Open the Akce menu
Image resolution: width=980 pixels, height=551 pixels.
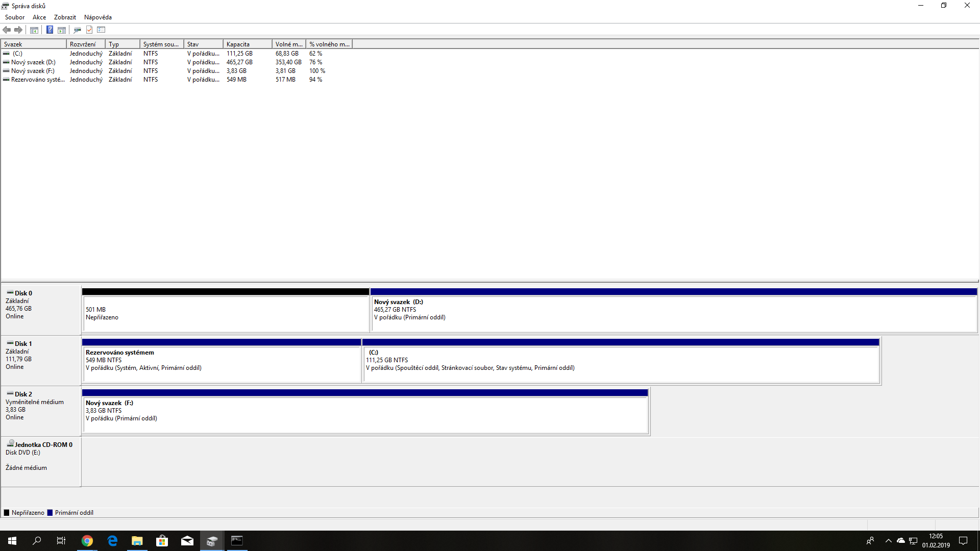click(39, 17)
